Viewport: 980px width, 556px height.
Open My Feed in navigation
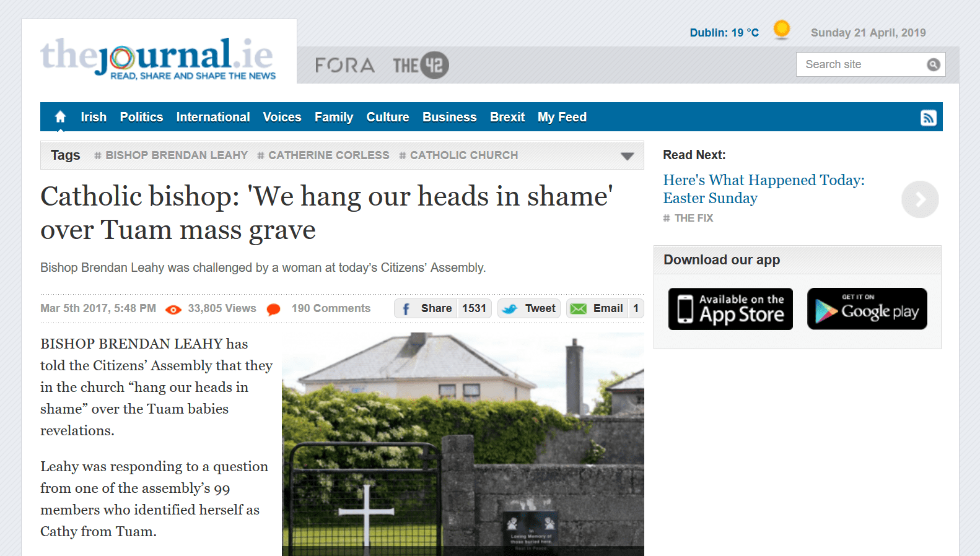pyautogui.click(x=562, y=117)
